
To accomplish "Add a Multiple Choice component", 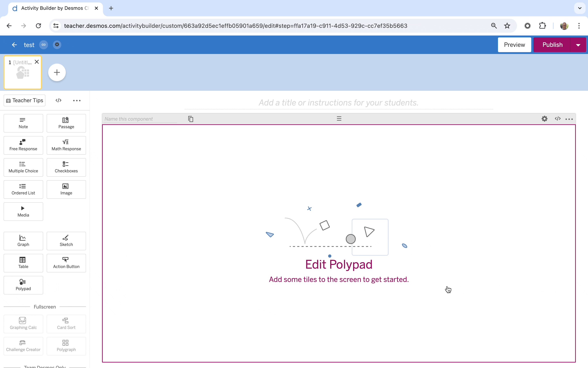I will click(23, 167).
